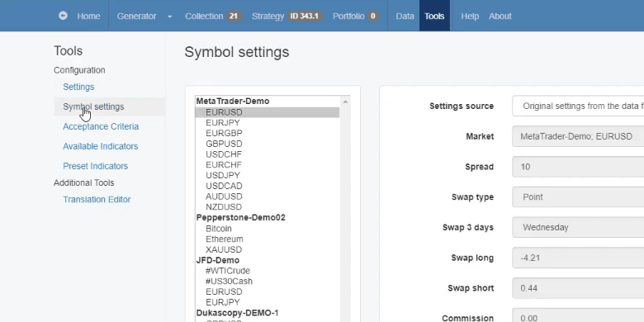Open the Help menu
Viewport: 644px width, 322px height.
pos(470,16)
